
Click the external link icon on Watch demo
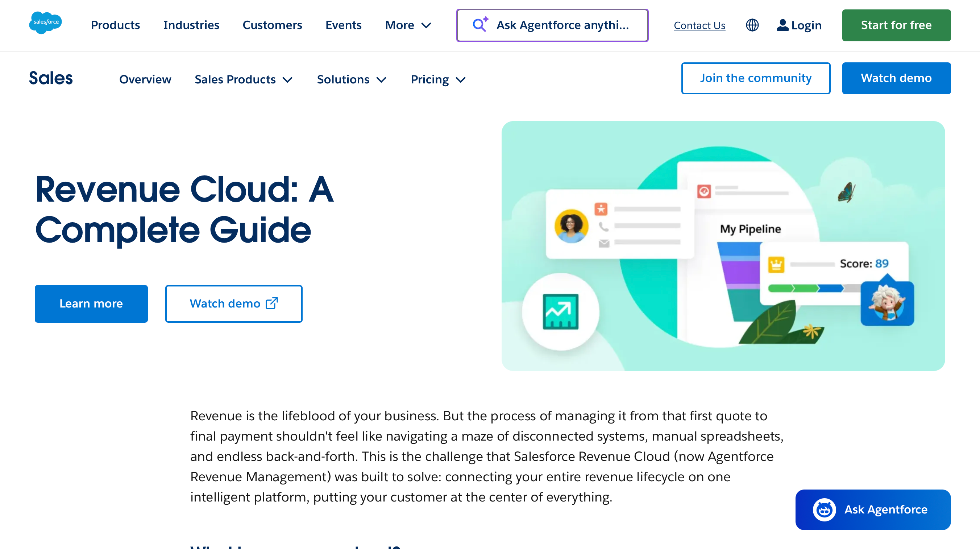click(x=271, y=303)
